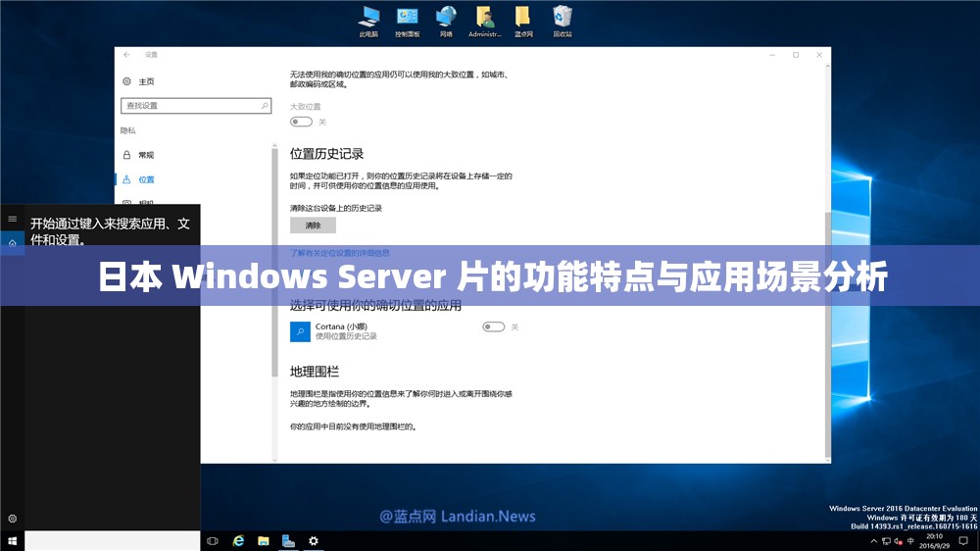Click the 中 input method indicator
Viewport: 980px width, 551px height.
pyautogui.click(x=910, y=541)
